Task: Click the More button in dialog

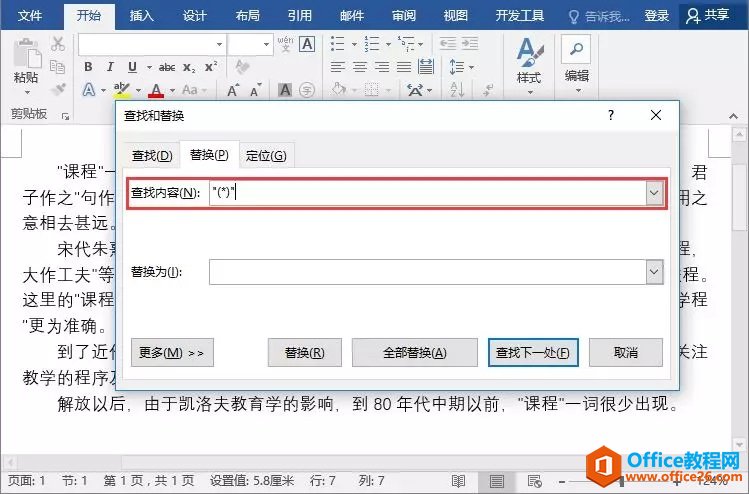Action: coord(172,353)
